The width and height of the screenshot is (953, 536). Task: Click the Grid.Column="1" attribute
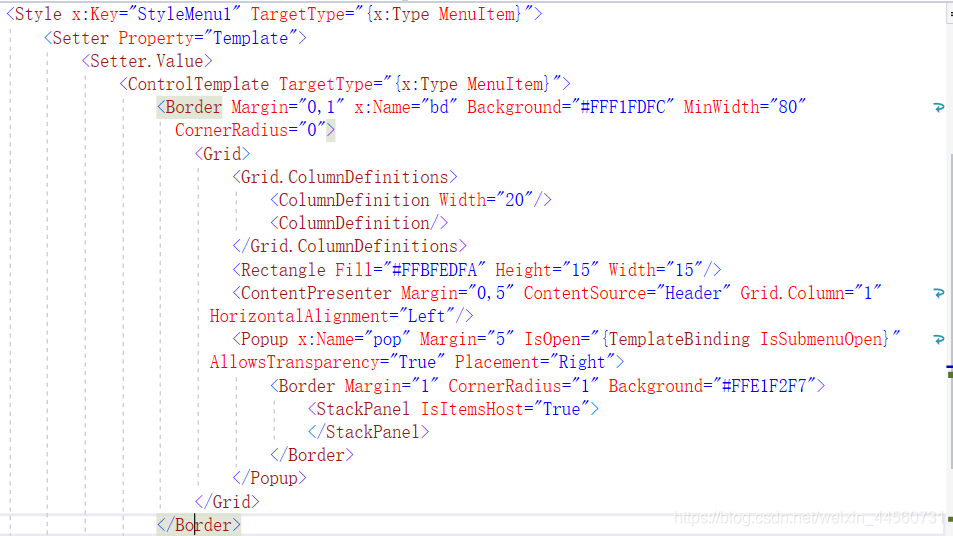point(811,294)
